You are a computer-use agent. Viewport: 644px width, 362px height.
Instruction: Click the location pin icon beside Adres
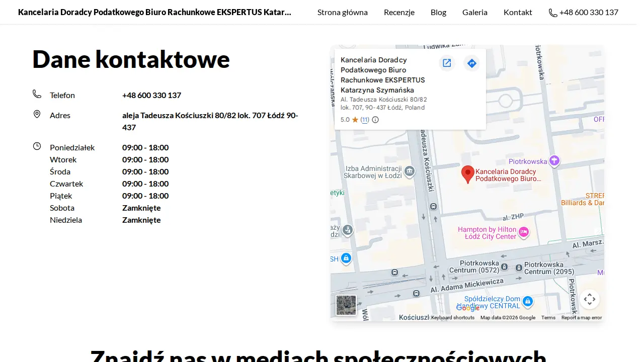point(37,114)
